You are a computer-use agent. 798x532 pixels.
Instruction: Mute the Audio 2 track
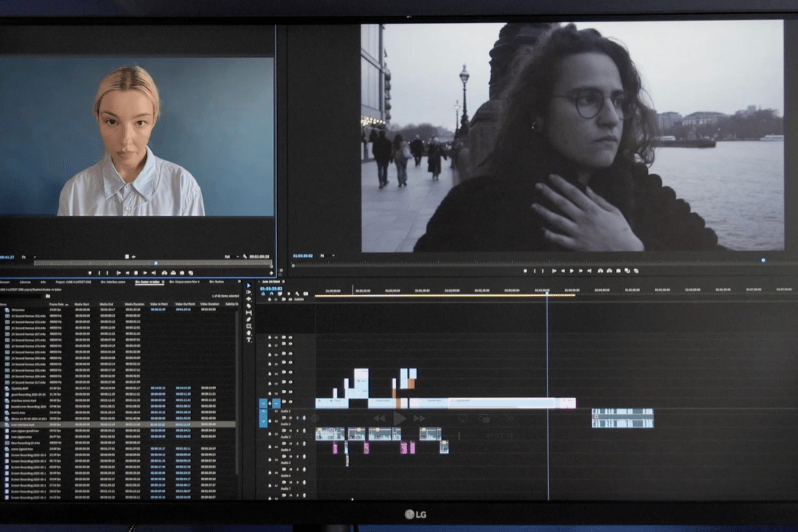(x=290, y=430)
